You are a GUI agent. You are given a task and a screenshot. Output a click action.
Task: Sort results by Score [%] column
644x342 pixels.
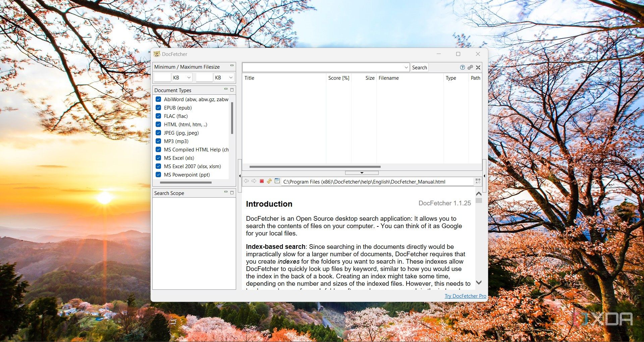click(339, 78)
